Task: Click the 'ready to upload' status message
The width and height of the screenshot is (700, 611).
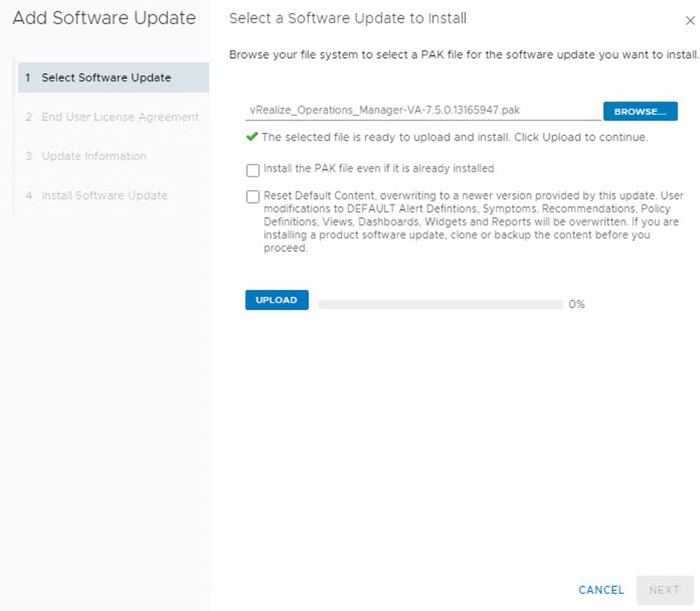Action: click(x=455, y=137)
